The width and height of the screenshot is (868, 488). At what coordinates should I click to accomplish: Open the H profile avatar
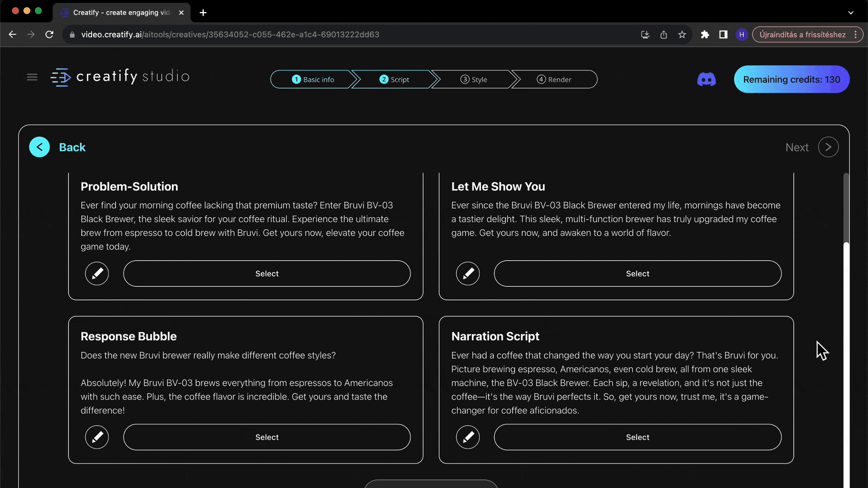(x=742, y=35)
